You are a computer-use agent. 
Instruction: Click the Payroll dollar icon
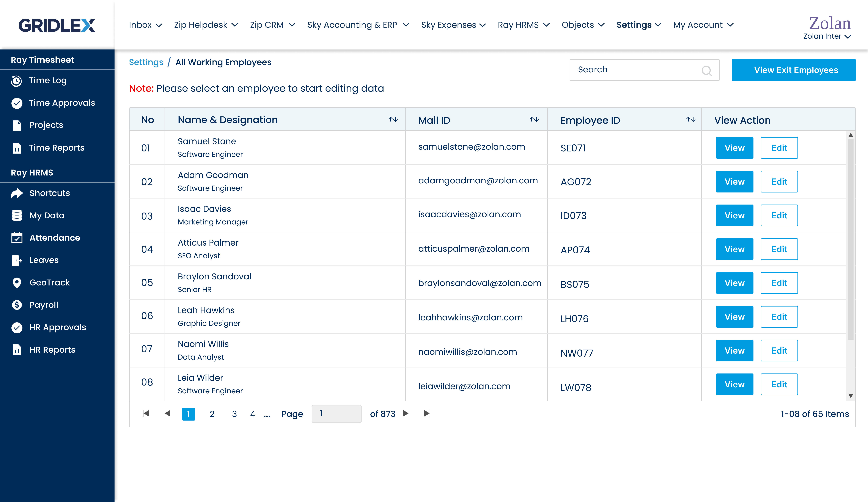click(x=17, y=305)
